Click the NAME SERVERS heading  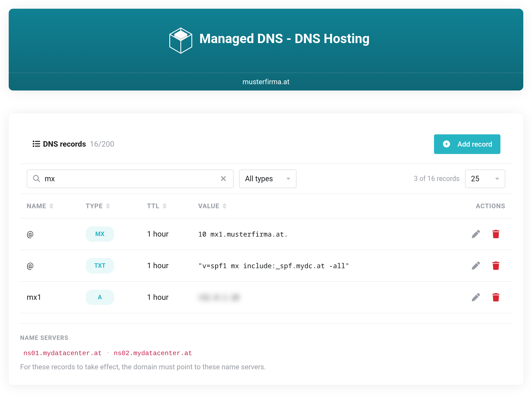click(x=44, y=338)
